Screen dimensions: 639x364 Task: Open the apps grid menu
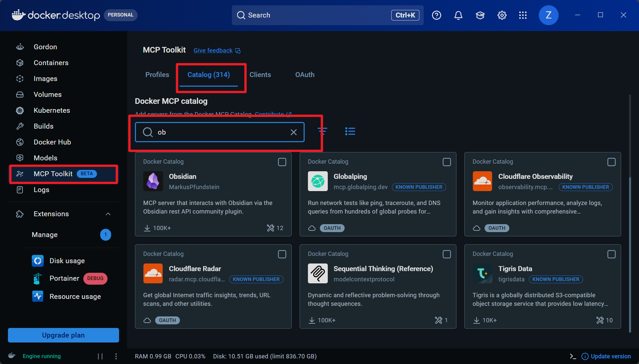click(523, 15)
